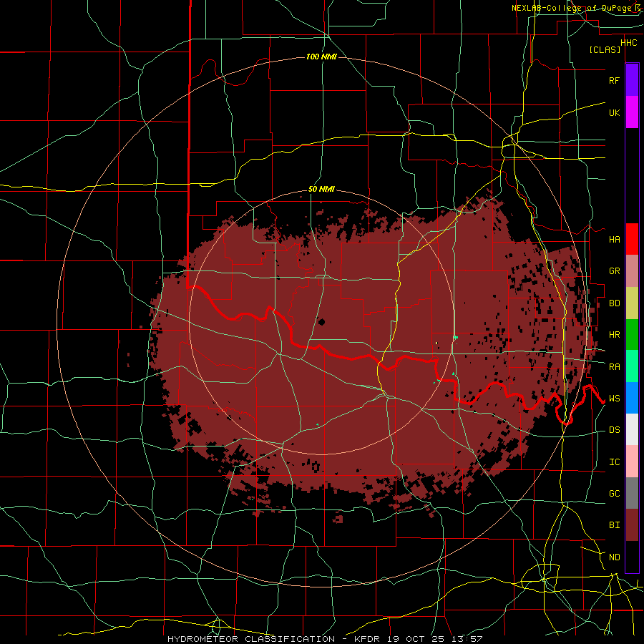Pick the HR green legend swatch
The width and height of the screenshot is (644, 644).
632,334
